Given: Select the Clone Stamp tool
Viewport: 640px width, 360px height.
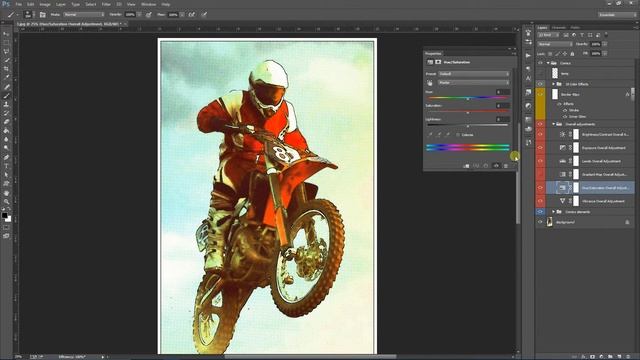Looking at the screenshot, I should click(6, 104).
